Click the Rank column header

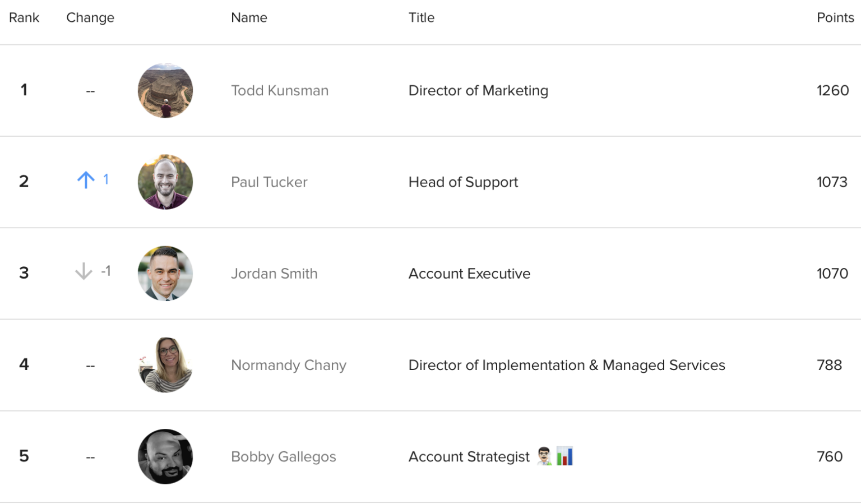pos(24,17)
